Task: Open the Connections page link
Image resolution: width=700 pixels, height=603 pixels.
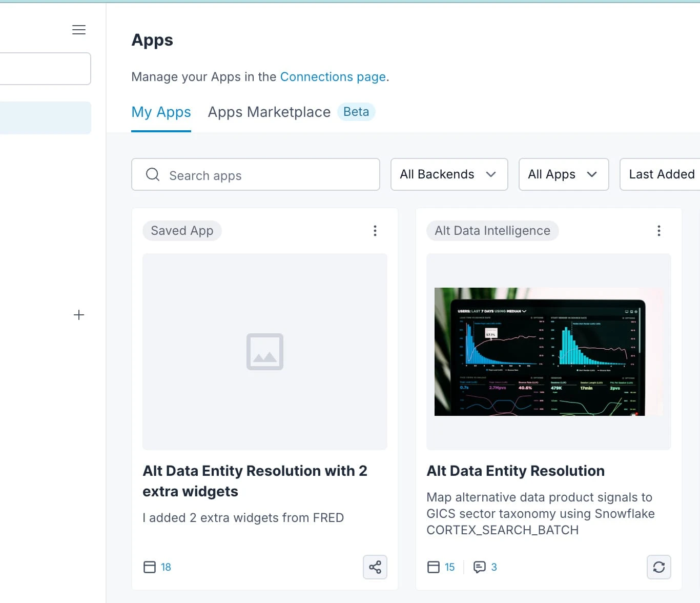Action: click(333, 77)
